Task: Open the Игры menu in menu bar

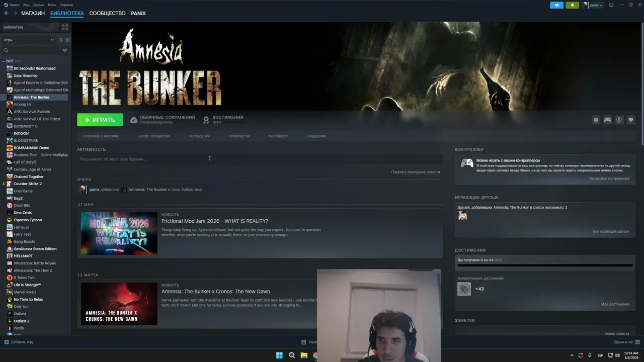Action: 52,5
